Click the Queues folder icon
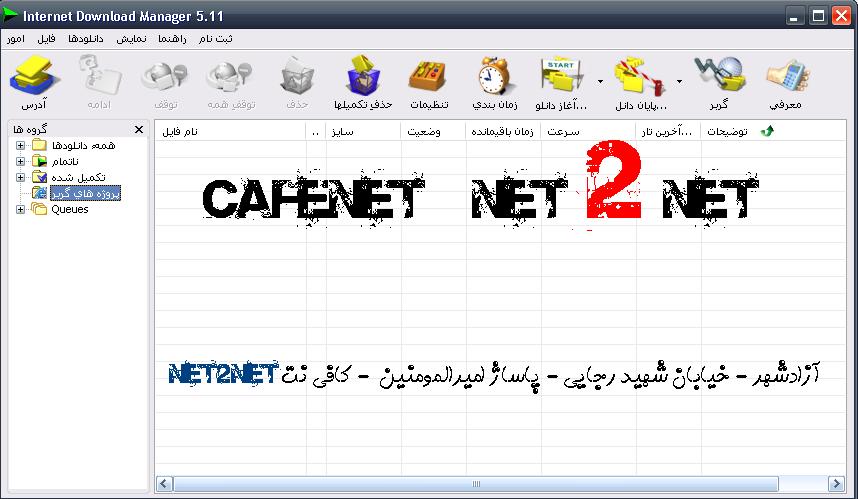 click(x=39, y=209)
